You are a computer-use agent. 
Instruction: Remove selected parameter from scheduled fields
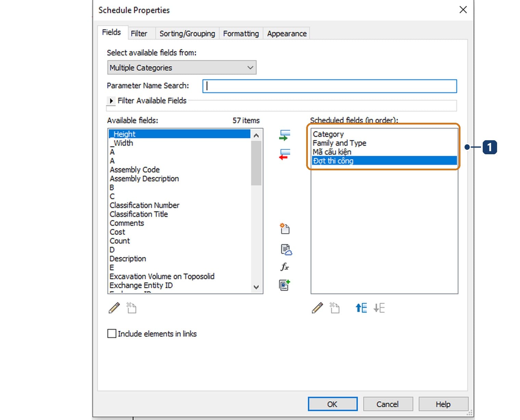285,155
